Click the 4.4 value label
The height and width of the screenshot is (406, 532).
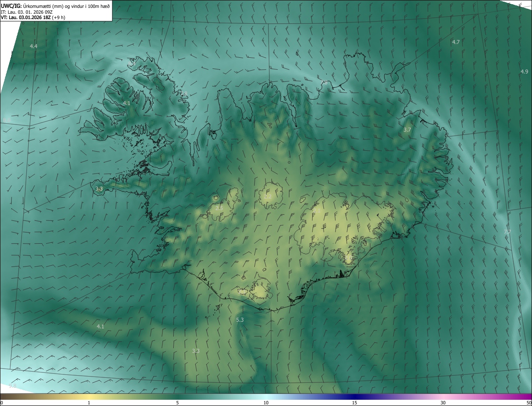tap(34, 46)
